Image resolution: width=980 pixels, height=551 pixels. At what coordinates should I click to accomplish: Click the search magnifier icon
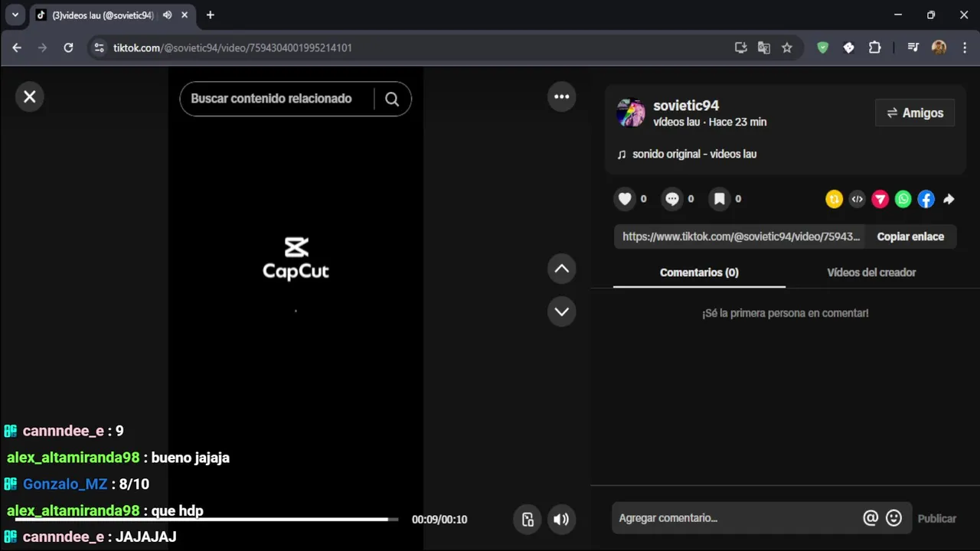[392, 99]
